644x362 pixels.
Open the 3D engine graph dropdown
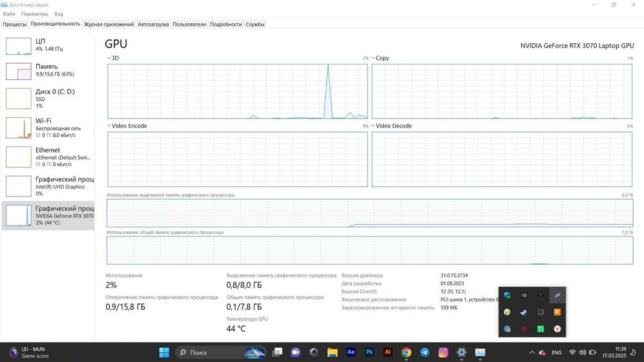[x=109, y=58]
